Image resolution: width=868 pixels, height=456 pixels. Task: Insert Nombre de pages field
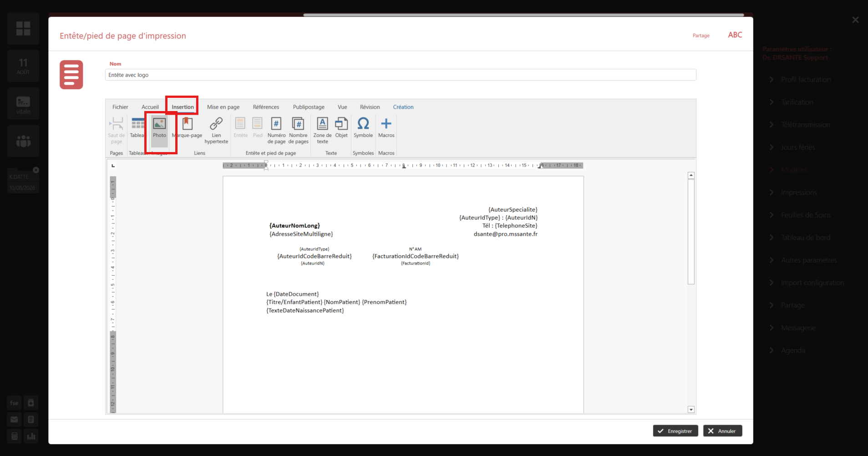(x=298, y=131)
